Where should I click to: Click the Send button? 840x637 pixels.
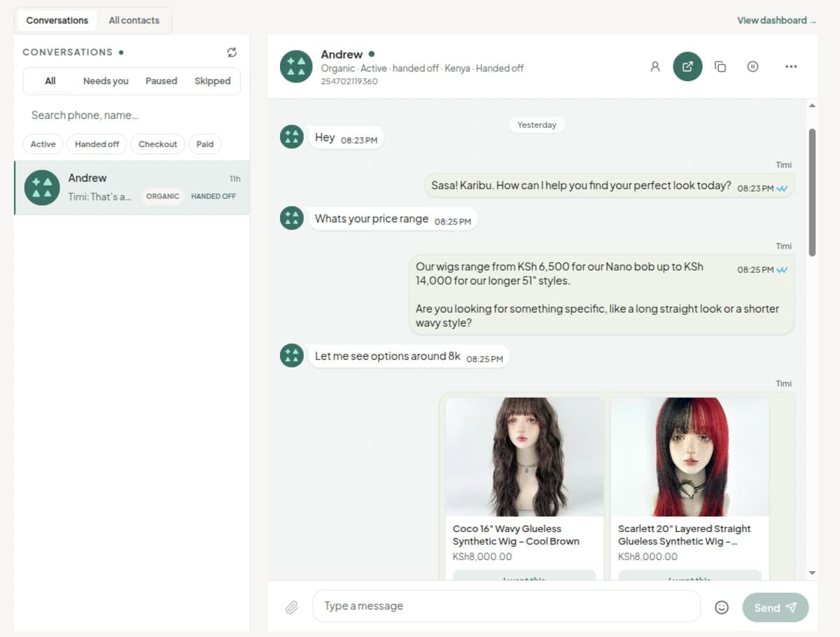(x=776, y=608)
